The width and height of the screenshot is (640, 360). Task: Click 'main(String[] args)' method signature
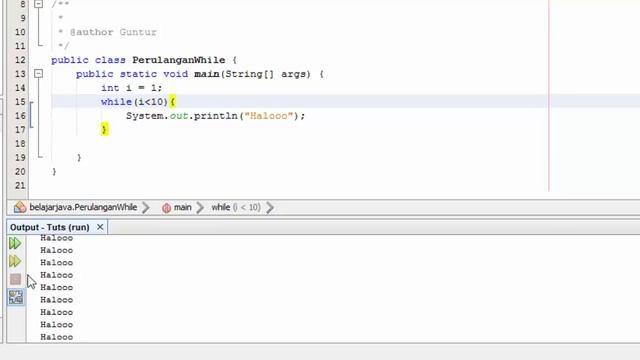coord(252,74)
